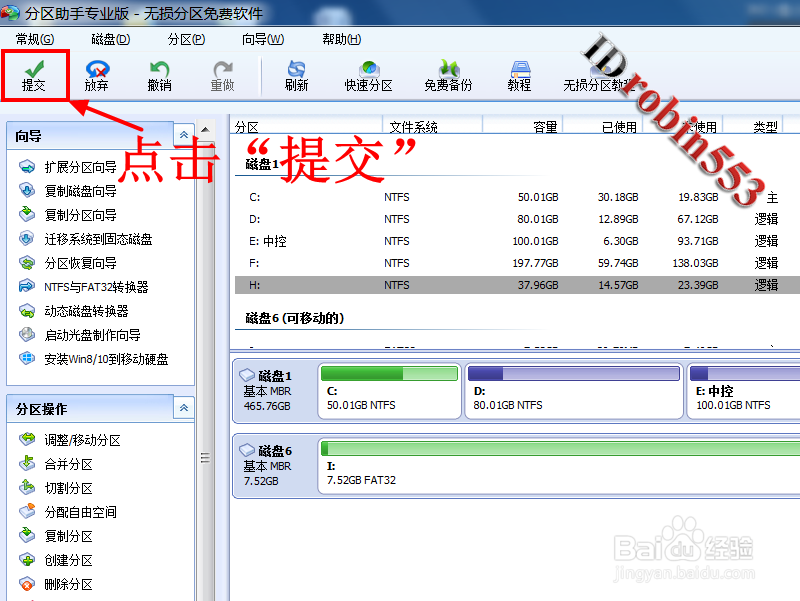Click the 类型 column header

point(753,126)
